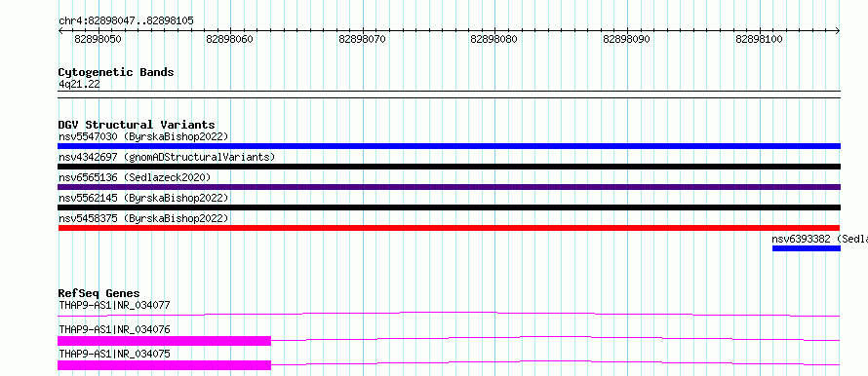Open nsv4342697 (gnomADStructuralVariants) label
This screenshot has height=376, width=868.
pos(167,157)
